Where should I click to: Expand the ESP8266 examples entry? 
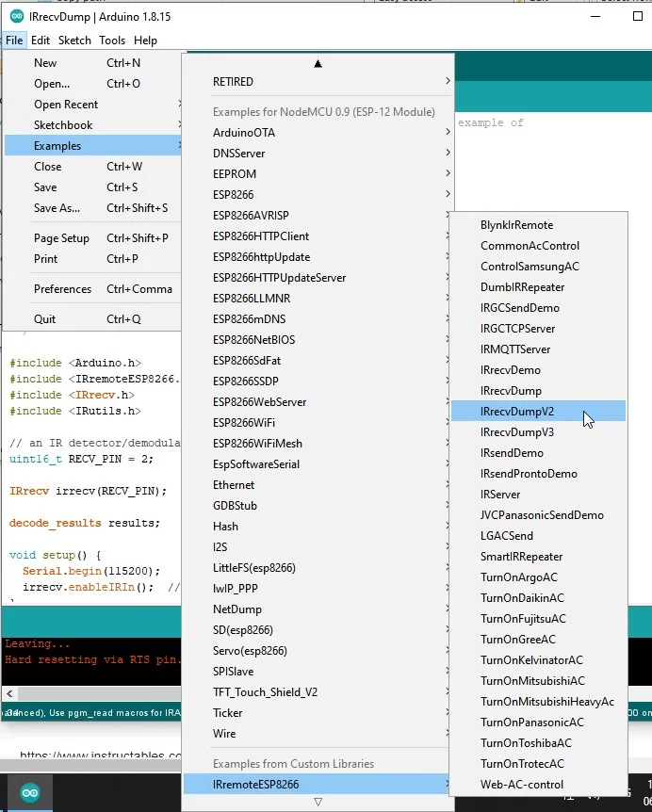[x=318, y=194]
